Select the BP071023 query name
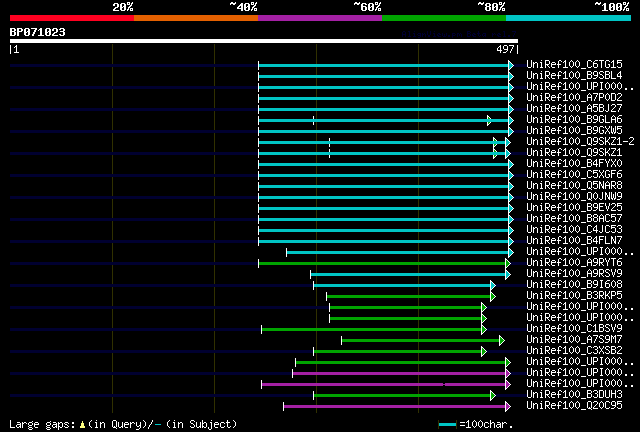The width and height of the screenshot is (640, 432). [38, 32]
